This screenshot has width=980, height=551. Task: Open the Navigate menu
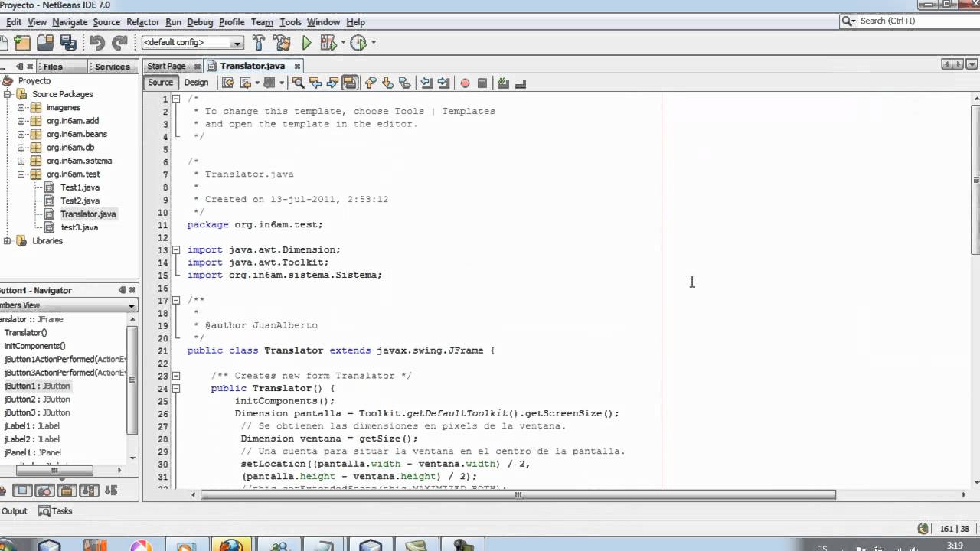pyautogui.click(x=70, y=22)
